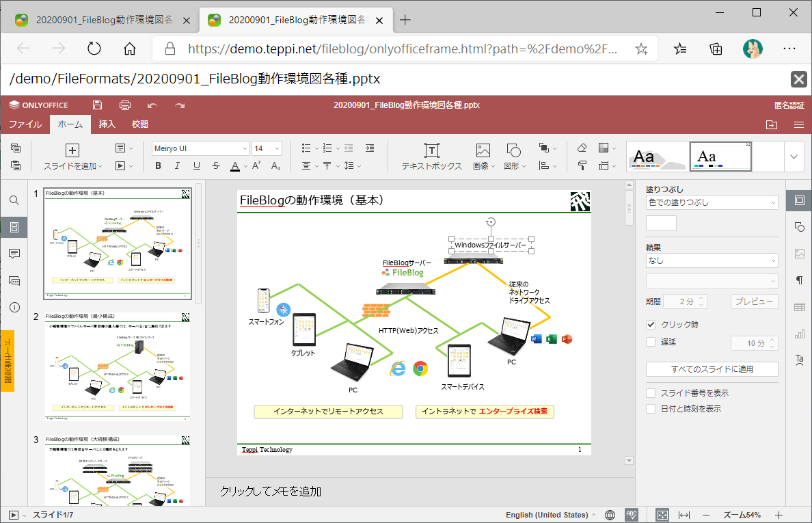Copy selection with the copy icon
The image size is (812, 523).
pyautogui.click(x=16, y=148)
